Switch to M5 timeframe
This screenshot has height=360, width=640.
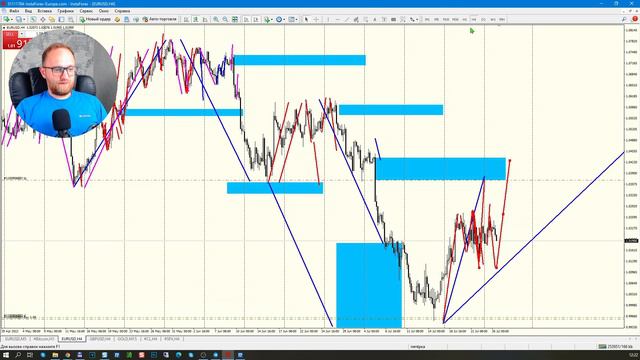click(x=436, y=19)
